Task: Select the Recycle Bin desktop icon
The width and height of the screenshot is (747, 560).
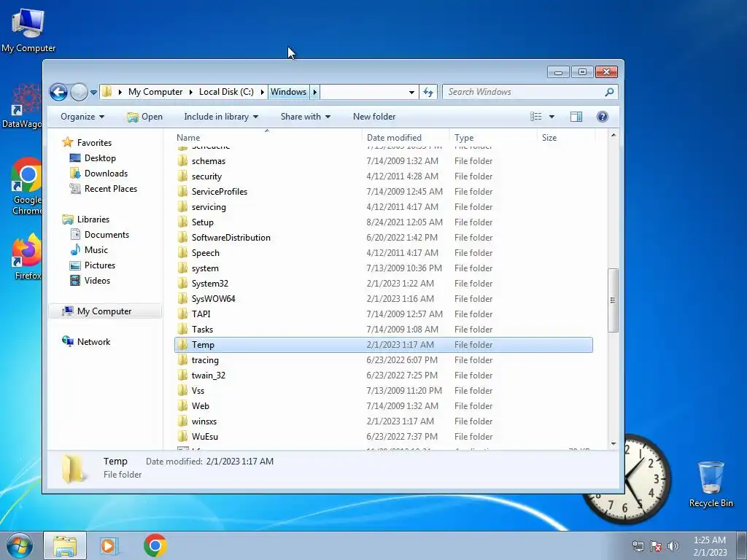Action: coord(711,484)
